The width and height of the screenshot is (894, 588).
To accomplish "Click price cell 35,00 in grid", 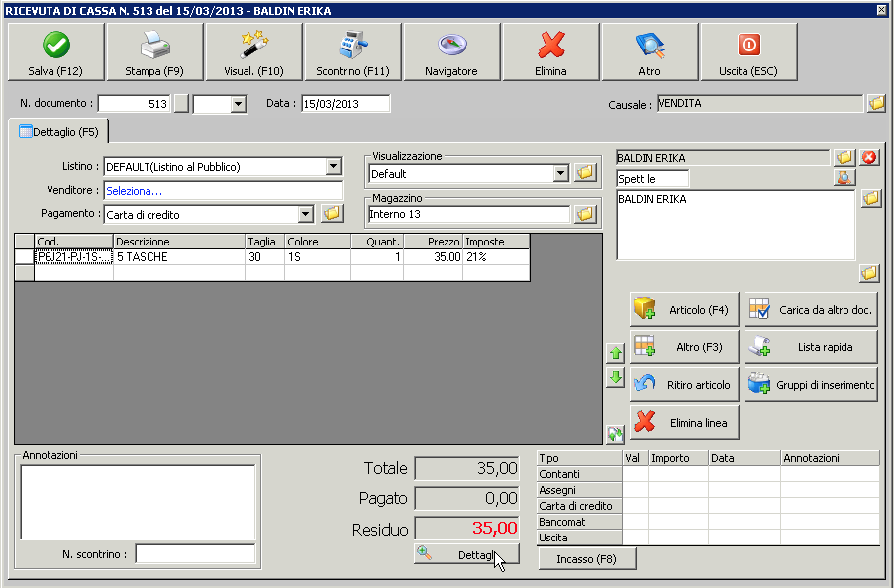I will [434, 257].
